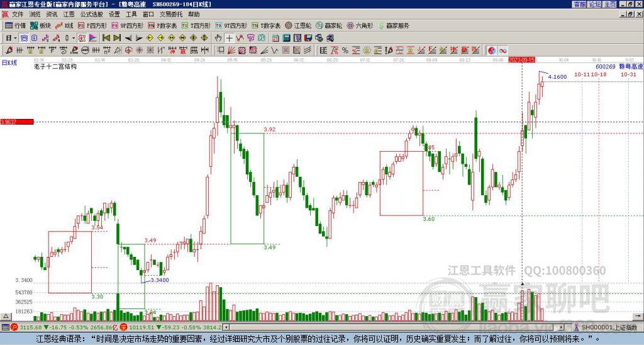Click the gold 金 circle icon

[367, 50]
